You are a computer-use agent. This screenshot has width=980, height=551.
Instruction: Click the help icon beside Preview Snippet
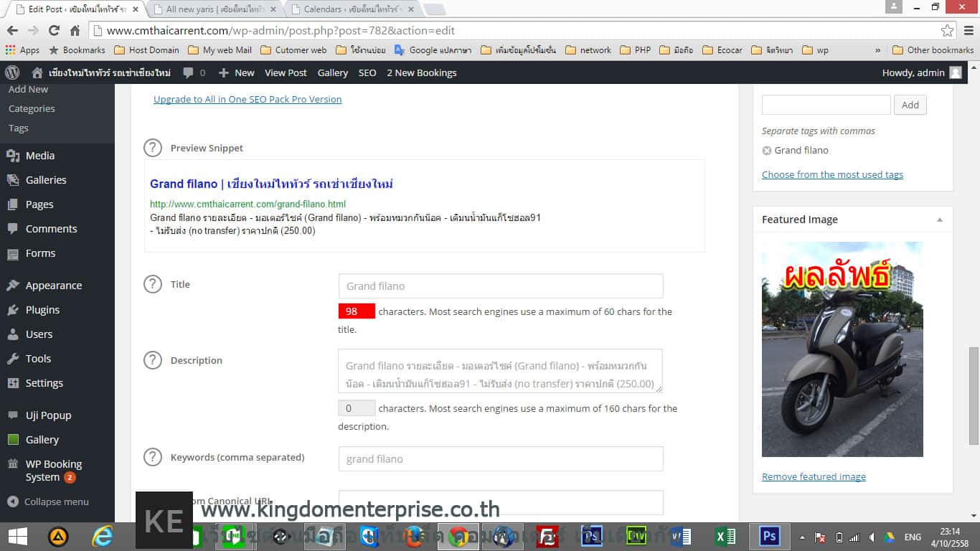pos(153,148)
